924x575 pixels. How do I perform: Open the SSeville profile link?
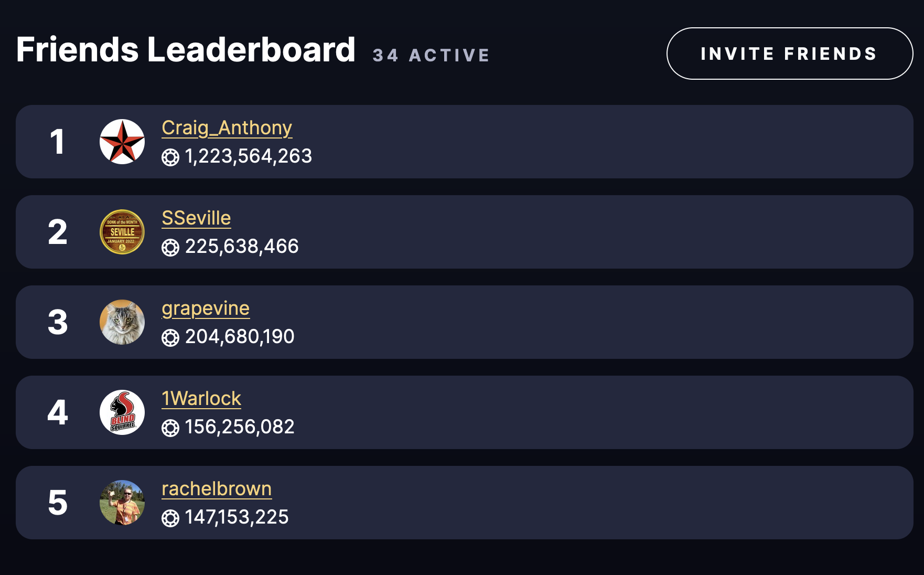pyautogui.click(x=196, y=218)
